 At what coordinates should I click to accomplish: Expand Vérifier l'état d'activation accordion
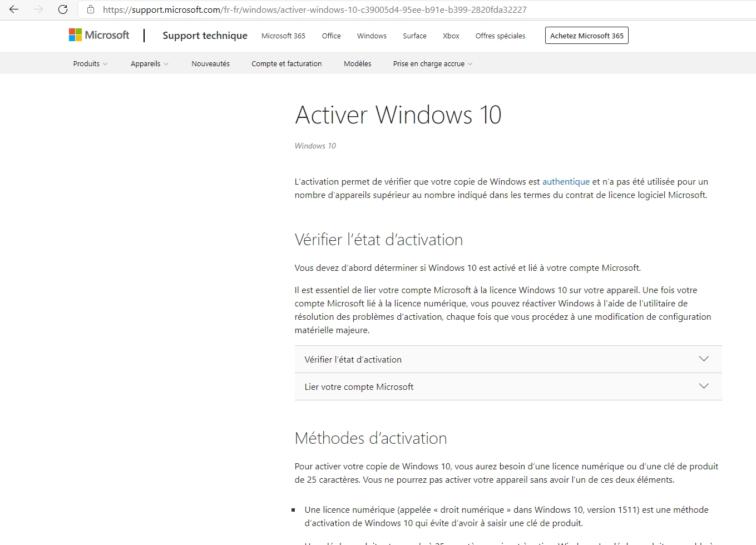[x=508, y=359]
